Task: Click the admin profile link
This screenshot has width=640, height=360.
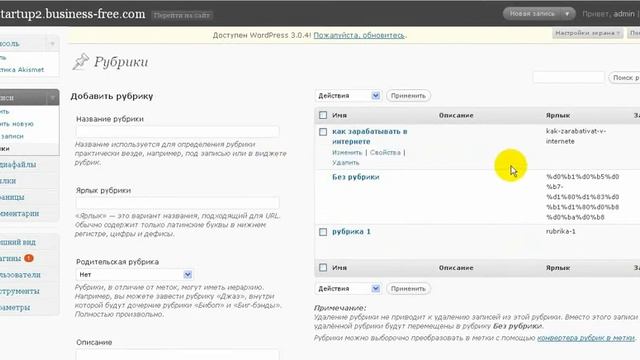Action: coord(624,14)
